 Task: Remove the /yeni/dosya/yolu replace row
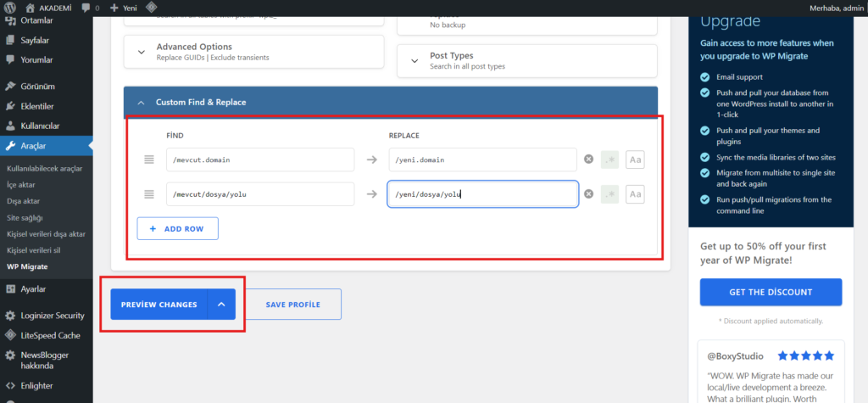[589, 194]
